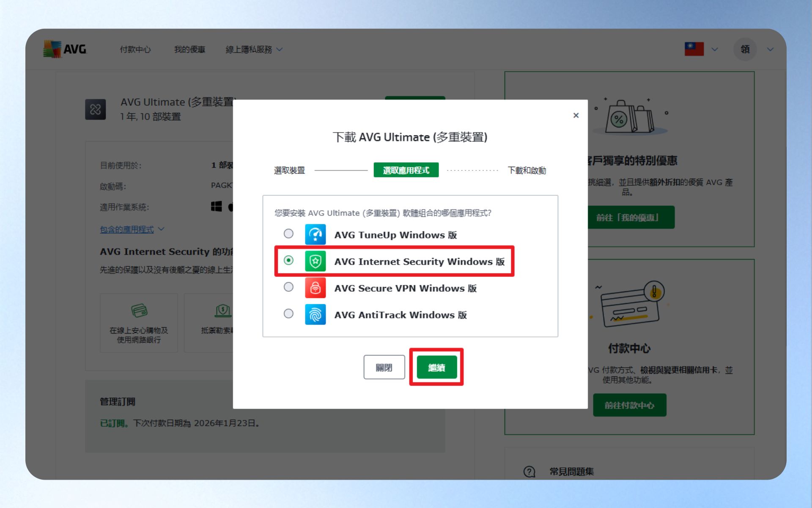The height and width of the screenshot is (508, 812).
Task: Click the green 繼續 button
Action: (x=437, y=367)
